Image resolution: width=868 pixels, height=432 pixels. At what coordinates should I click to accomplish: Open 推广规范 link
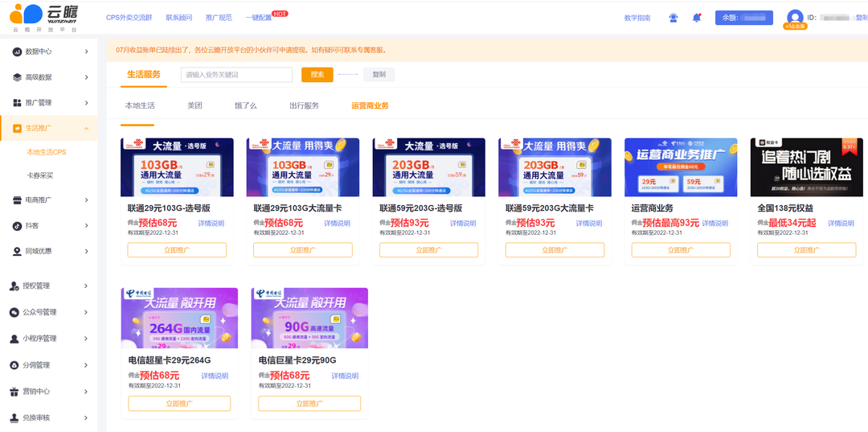[219, 18]
